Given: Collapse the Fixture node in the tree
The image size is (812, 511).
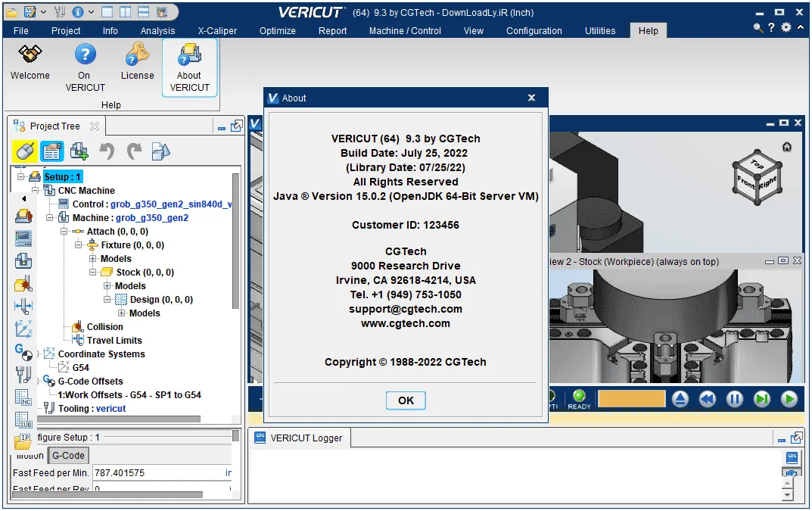Looking at the screenshot, I should point(78,245).
